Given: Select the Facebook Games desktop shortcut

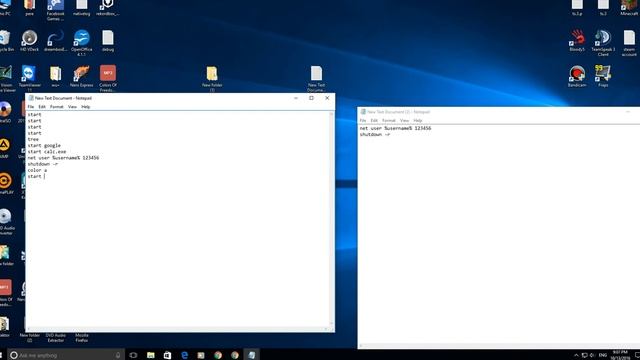Looking at the screenshot, I should [56, 10].
